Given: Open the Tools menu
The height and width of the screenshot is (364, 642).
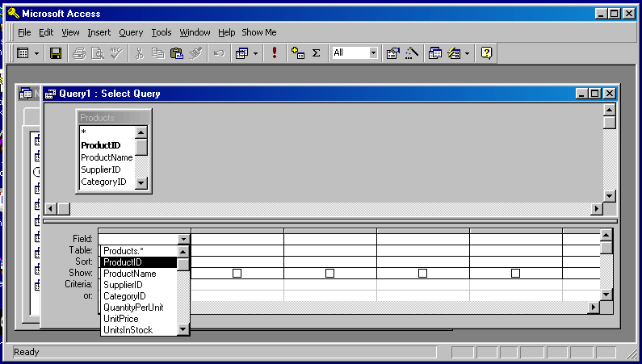Looking at the screenshot, I should (x=161, y=32).
